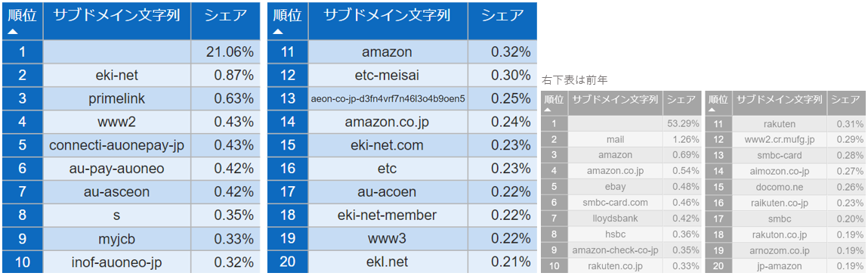Select the jp-amazon row in gray table
The height and width of the screenshot is (276, 868).
pyautogui.click(x=786, y=265)
